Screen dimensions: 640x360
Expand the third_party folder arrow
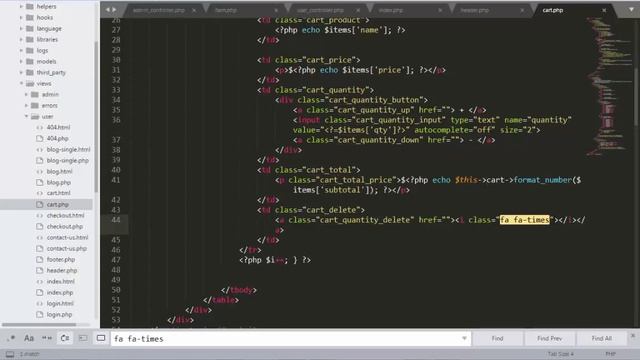[x=21, y=73]
